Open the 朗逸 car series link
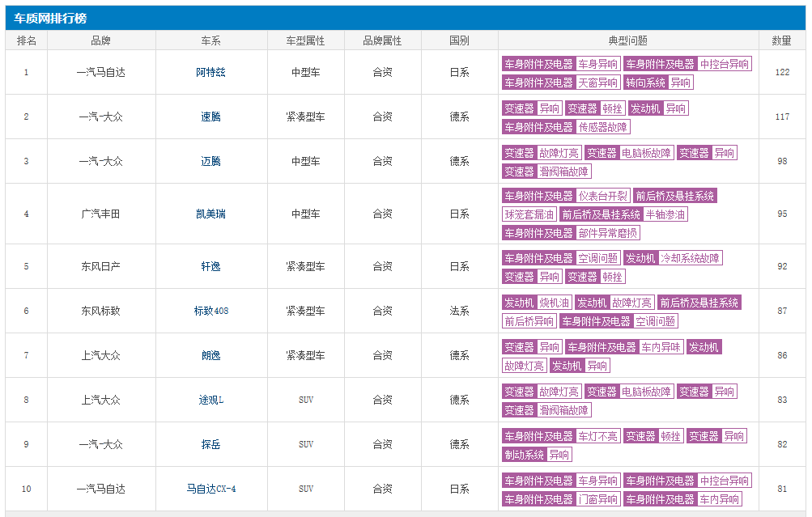 click(210, 355)
